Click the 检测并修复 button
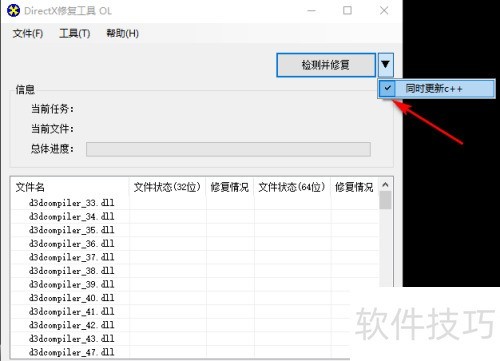The height and width of the screenshot is (361, 500). coord(326,65)
